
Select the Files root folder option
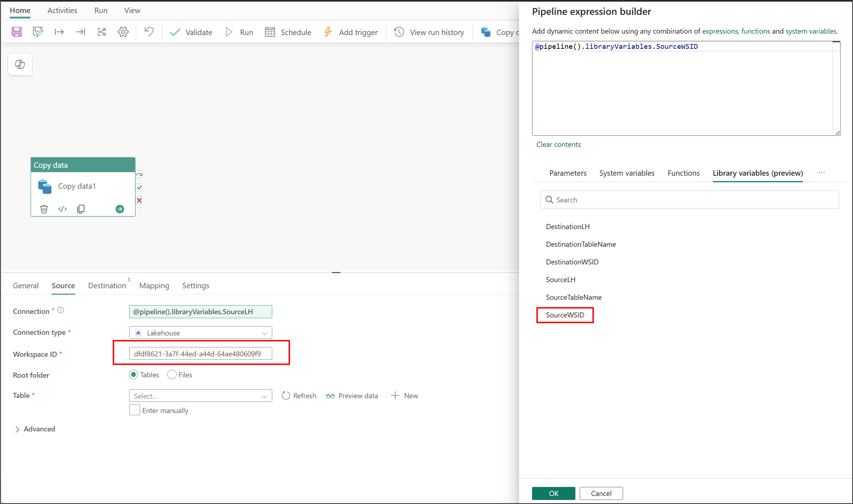coord(172,375)
